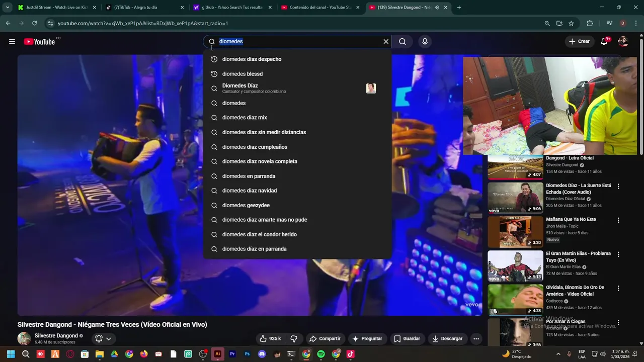Bookmark this page with the star icon
This screenshot has height=362, width=644.
(x=571, y=23)
